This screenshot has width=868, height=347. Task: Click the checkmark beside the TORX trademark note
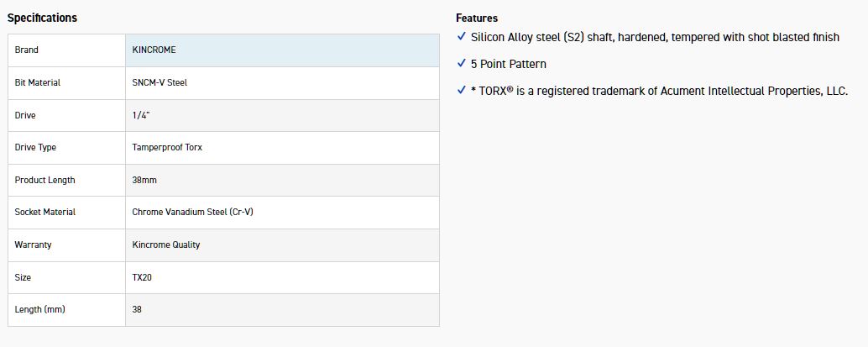(461, 91)
